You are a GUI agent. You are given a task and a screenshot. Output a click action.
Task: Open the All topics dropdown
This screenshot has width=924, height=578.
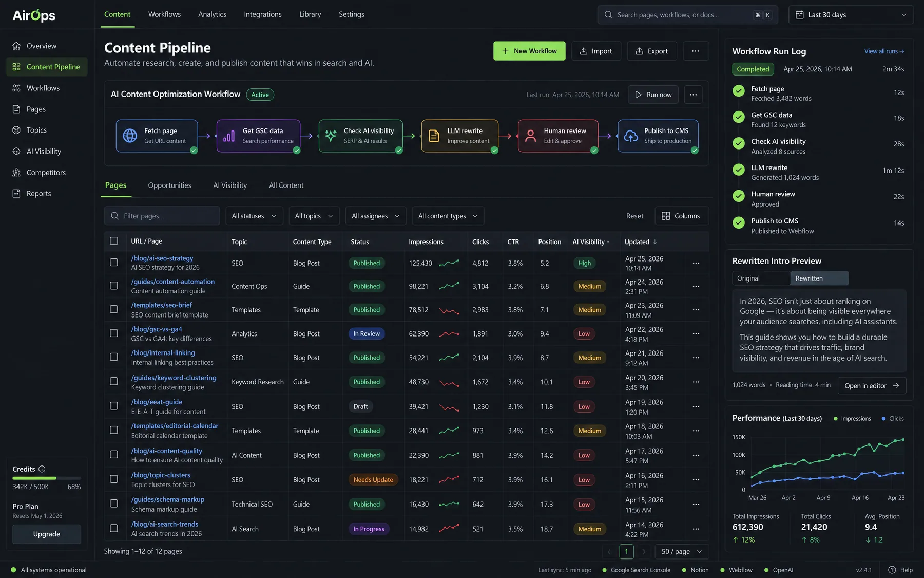314,216
